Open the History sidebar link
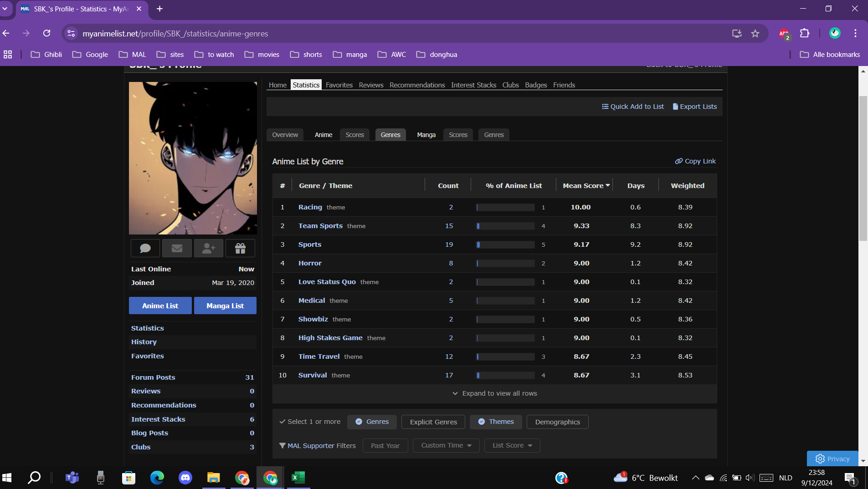Viewport: 868px width, 489px height. 144,342
